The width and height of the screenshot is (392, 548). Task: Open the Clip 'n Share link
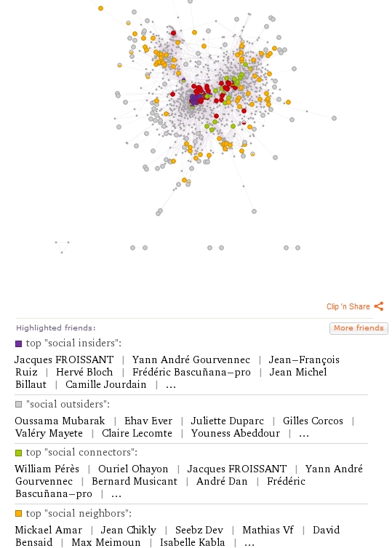point(348,306)
